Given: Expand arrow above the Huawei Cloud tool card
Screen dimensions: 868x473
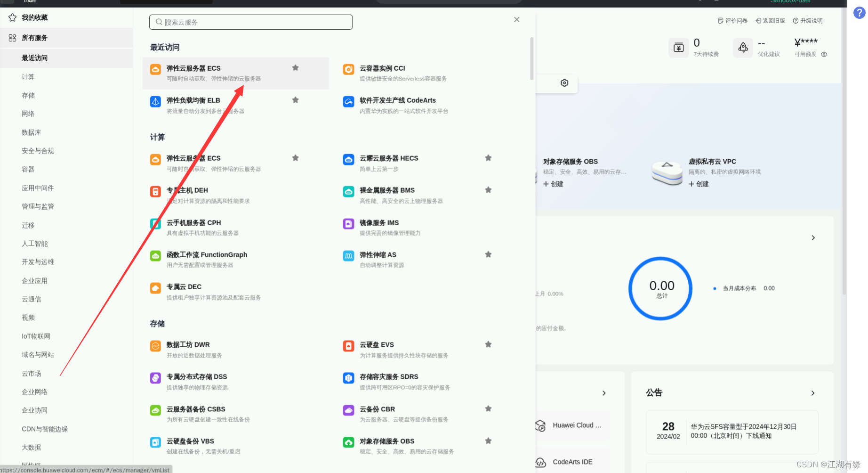Looking at the screenshot, I should tap(604, 393).
